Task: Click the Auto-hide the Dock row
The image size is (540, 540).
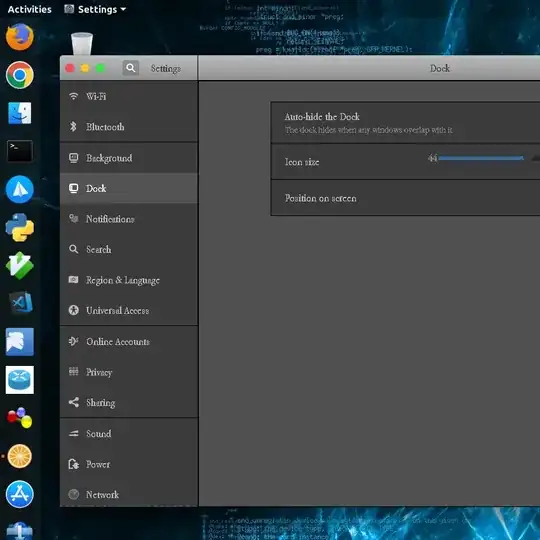Action: click(x=405, y=123)
